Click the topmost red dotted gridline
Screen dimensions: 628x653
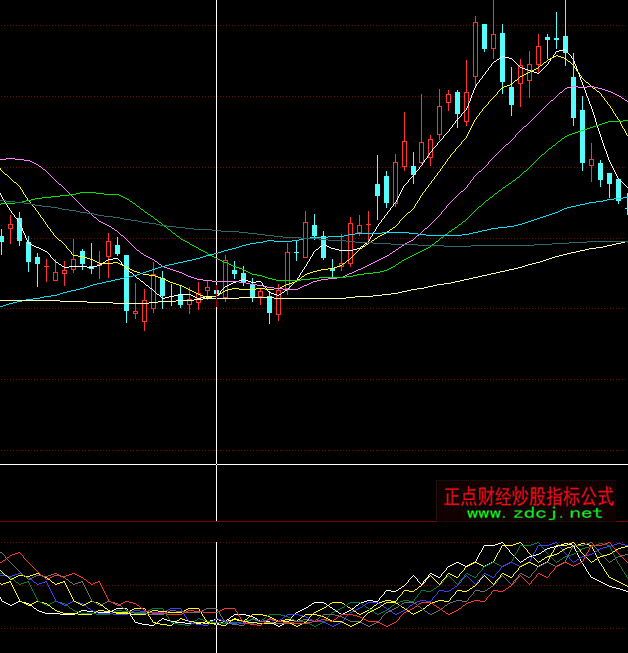(x=300, y=25)
